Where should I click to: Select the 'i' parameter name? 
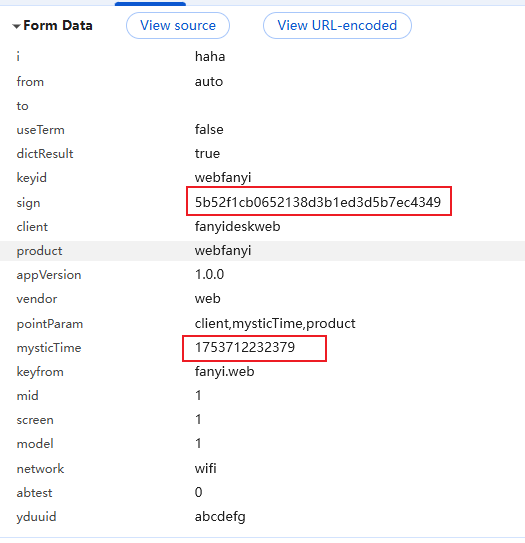(x=18, y=56)
